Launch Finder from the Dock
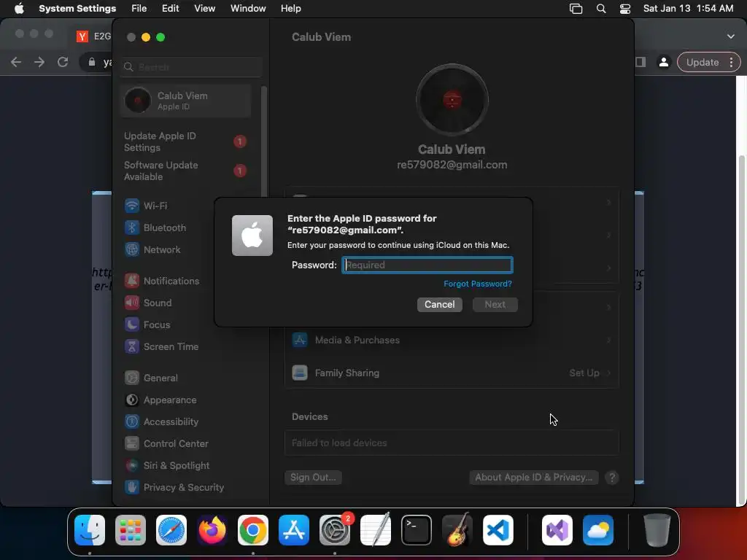 click(x=90, y=530)
